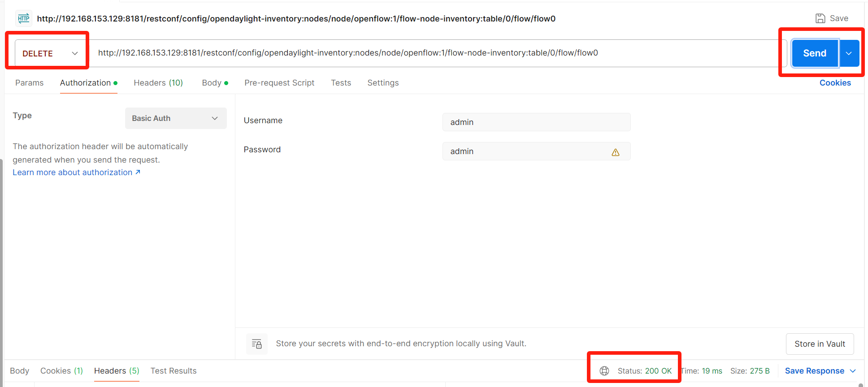Click the network globe icon near Status

[x=604, y=371]
